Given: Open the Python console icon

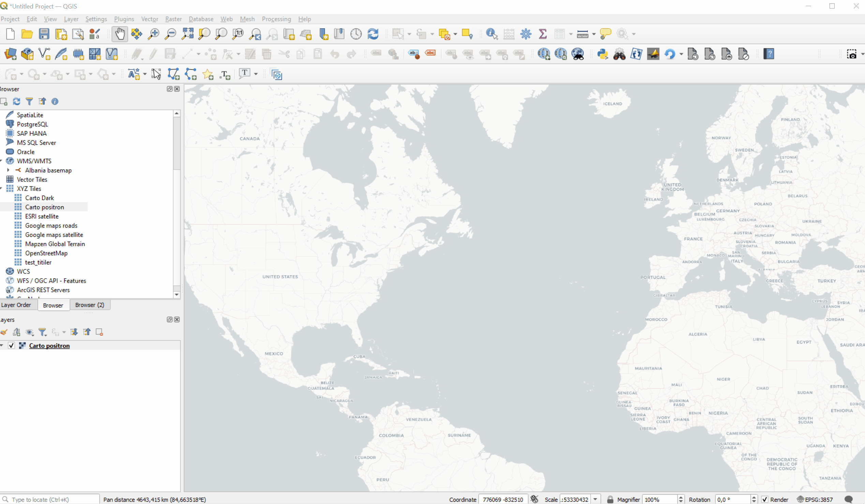Looking at the screenshot, I should (x=602, y=54).
